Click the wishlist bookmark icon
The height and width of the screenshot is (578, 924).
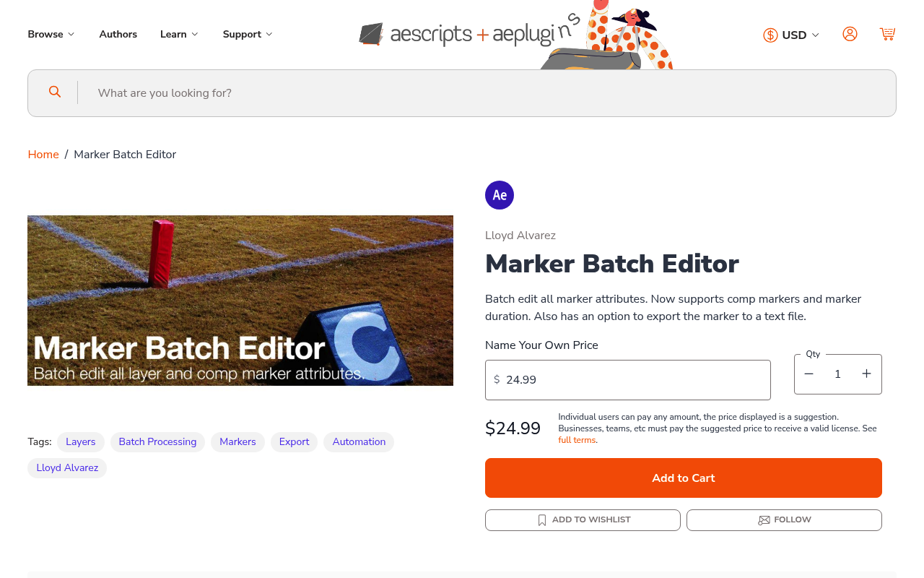(541, 519)
